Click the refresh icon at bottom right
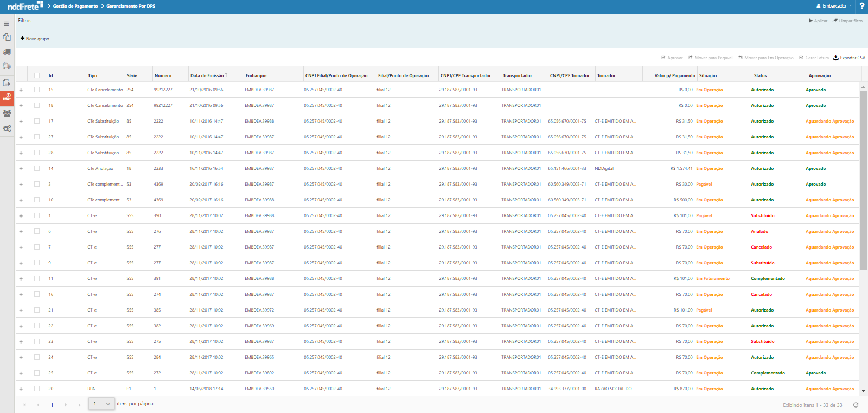 point(856,405)
